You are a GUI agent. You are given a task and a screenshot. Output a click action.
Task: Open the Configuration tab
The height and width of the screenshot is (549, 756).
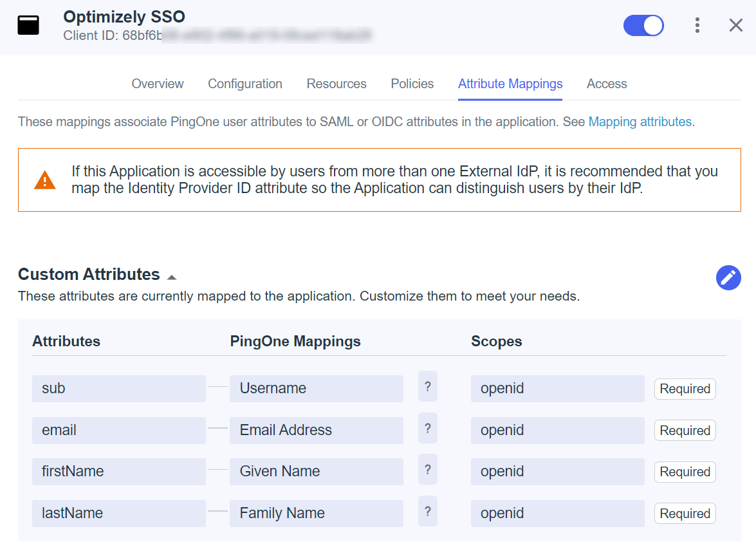pos(245,84)
